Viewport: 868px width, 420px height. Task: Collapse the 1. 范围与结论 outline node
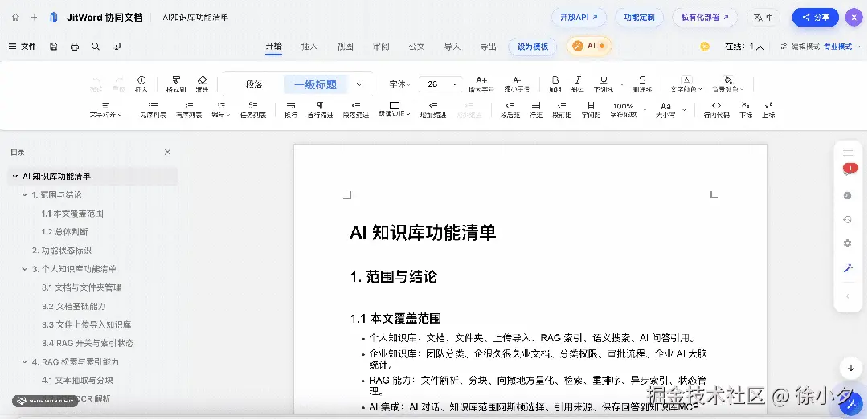(25, 195)
